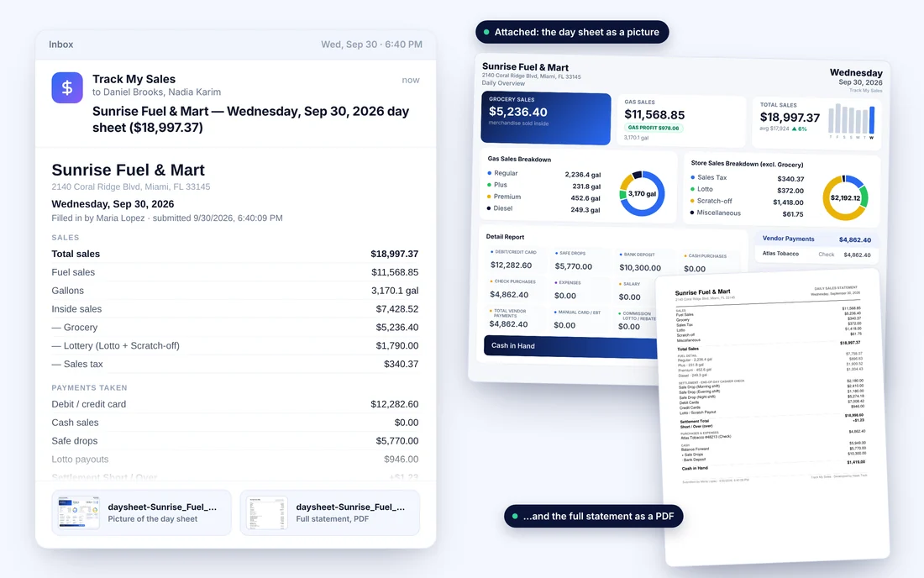Screen dimensions: 924x578
Task: Click the 'Wed, Sep 30 · 6:40 PM' timestamp
Action: pyautogui.click(x=372, y=45)
